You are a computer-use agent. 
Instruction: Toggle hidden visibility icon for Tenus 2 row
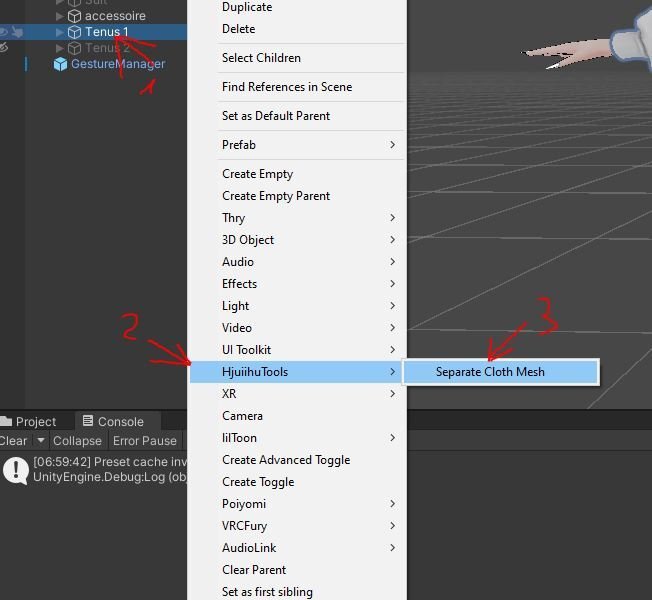4,47
